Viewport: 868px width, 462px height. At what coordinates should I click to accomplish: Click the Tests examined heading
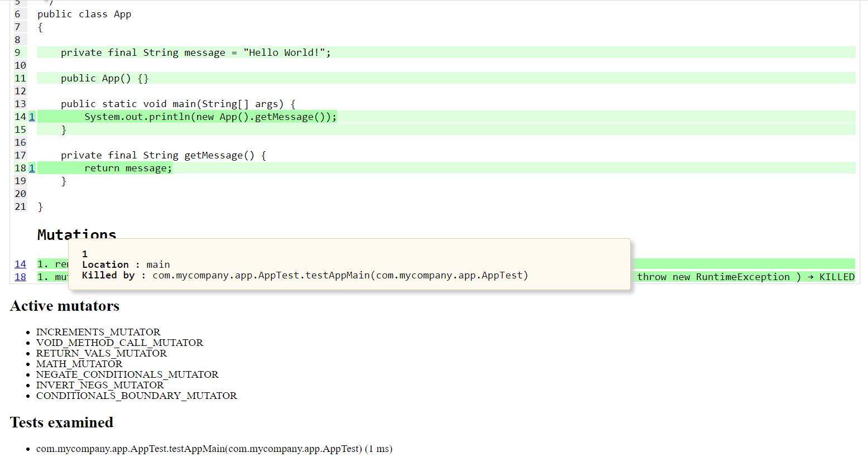click(61, 422)
